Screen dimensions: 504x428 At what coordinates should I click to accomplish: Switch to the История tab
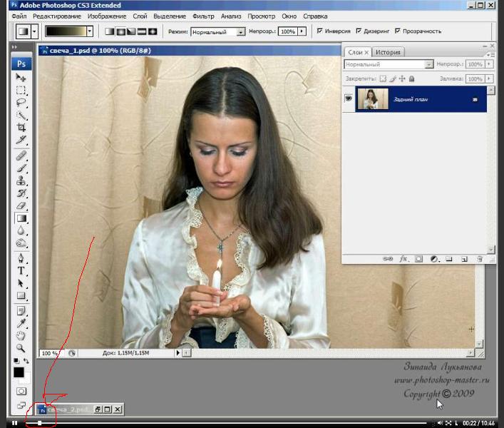point(388,52)
